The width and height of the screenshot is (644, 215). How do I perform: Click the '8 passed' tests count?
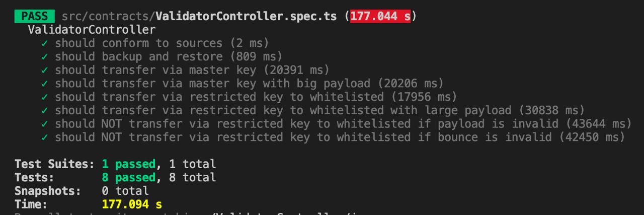(x=128, y=177)
